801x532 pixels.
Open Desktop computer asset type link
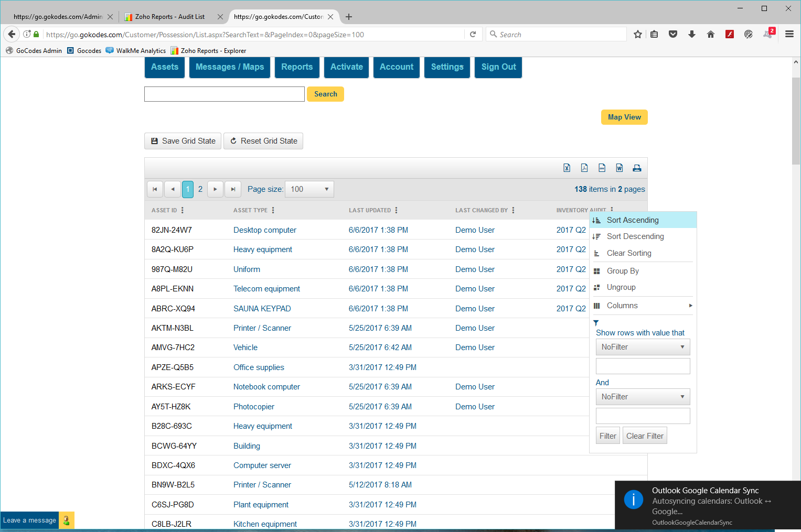pos(265,230)
